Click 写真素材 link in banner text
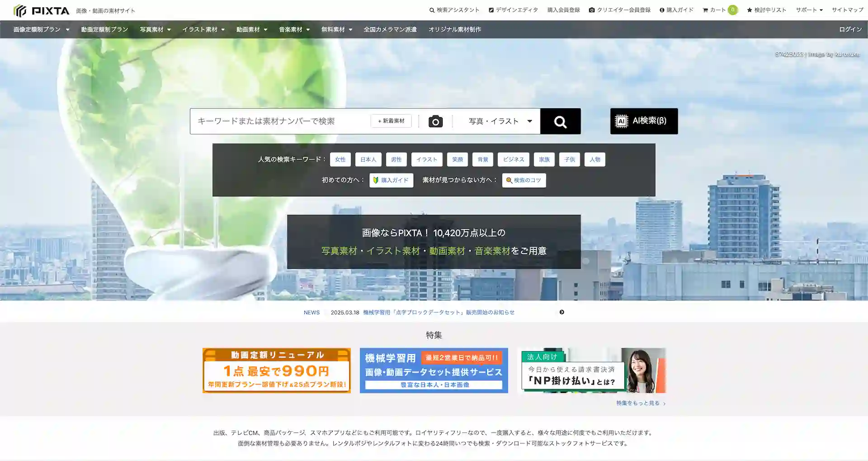868x461 pixels. [339, 251]
